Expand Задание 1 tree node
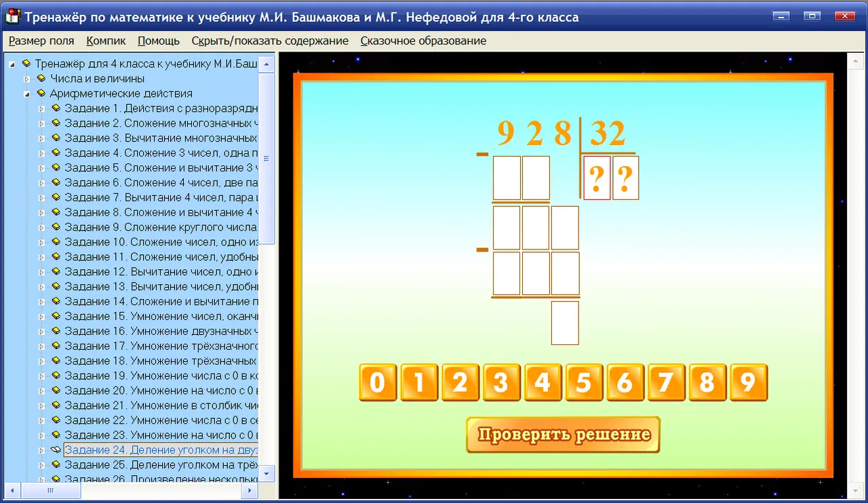Viewport: 868px width, 503px height. pyautogui.click(x=41, y=108)
